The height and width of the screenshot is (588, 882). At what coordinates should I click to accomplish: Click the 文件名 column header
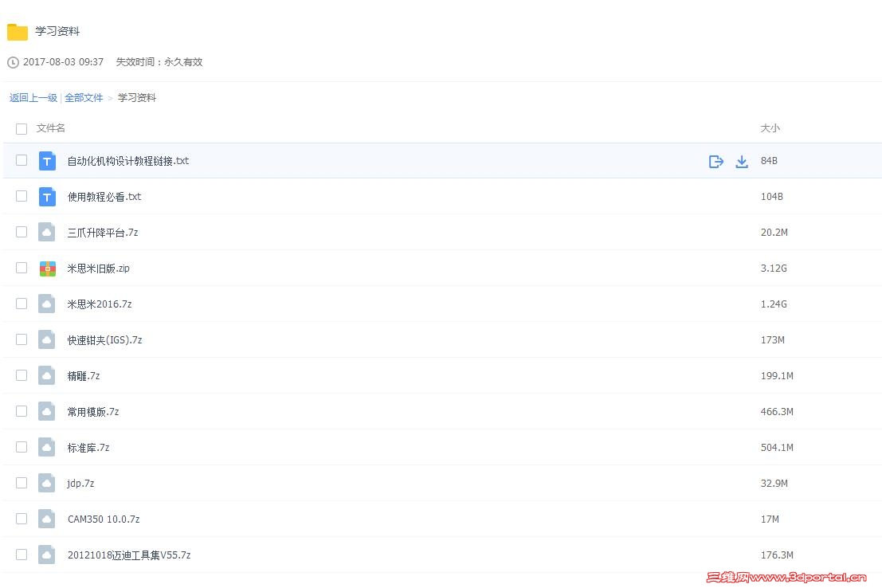click(51, 128)
